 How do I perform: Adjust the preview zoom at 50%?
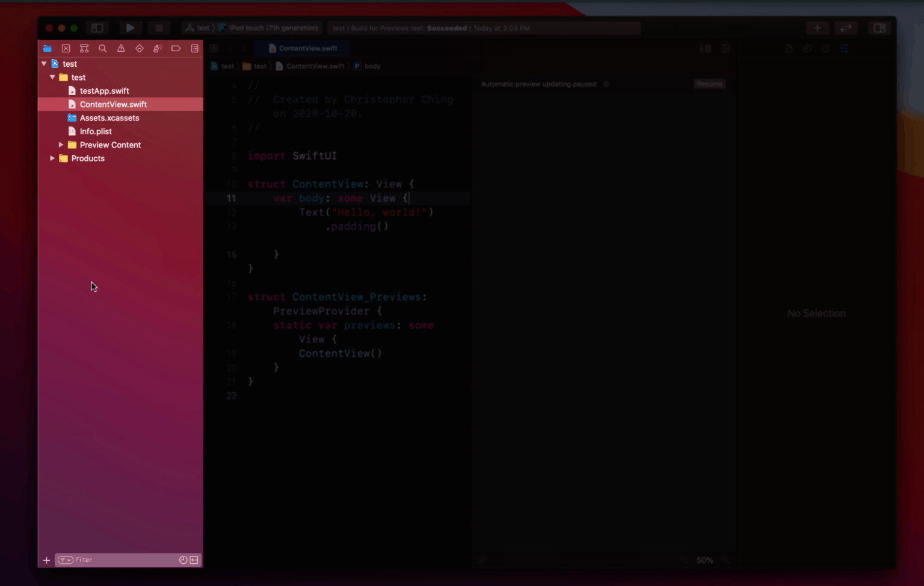coord(704,560)
